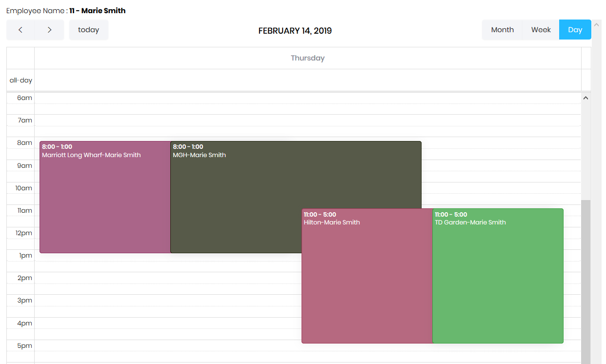
Task: Go to the next day arrow
Action: [49, 30]
